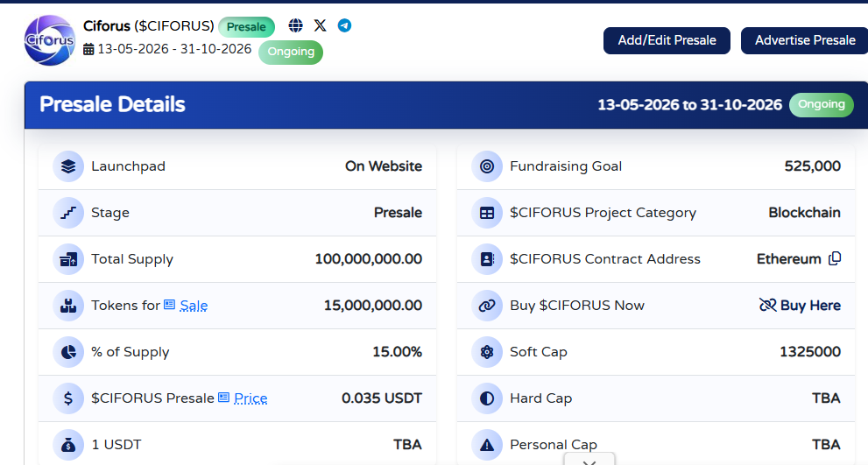This screenshot has width=868, height=465.
Task: Click the money bag icon for 1 USDT
Action: tap(68, 445)
